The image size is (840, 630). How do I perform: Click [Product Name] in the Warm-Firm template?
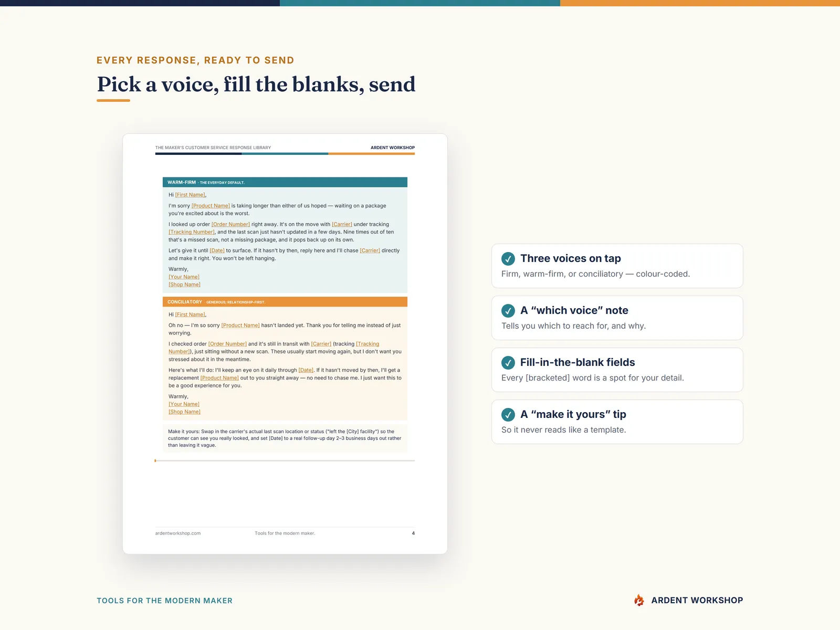(211, 206)
